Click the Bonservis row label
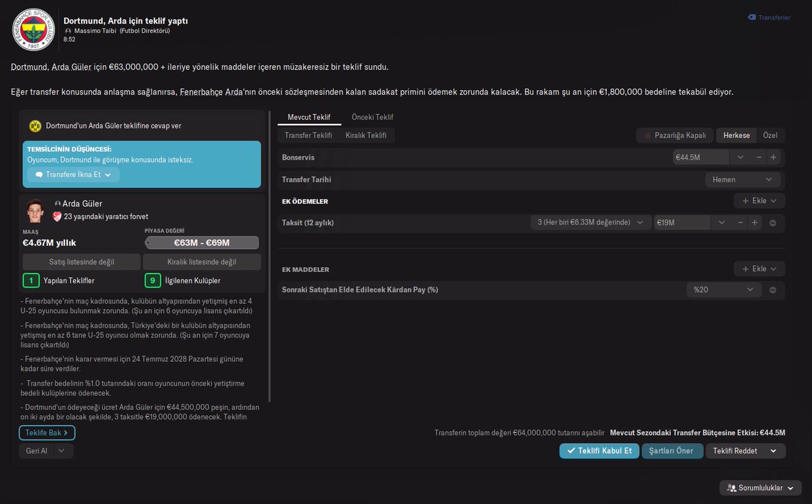The width and height of the screenshot is (812, 504). coord(298,158)
